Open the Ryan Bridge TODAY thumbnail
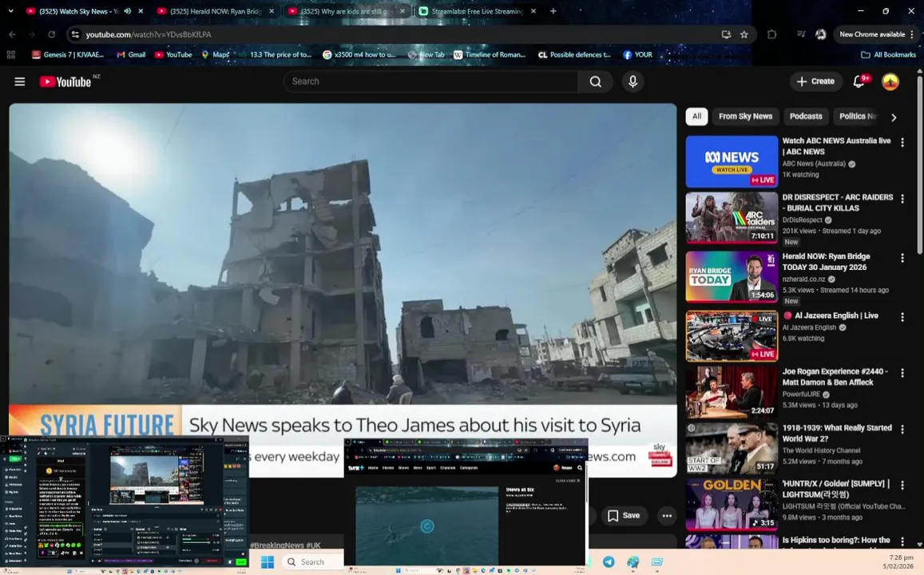Viewport: 924px width, 575px height. click(732, 277)
